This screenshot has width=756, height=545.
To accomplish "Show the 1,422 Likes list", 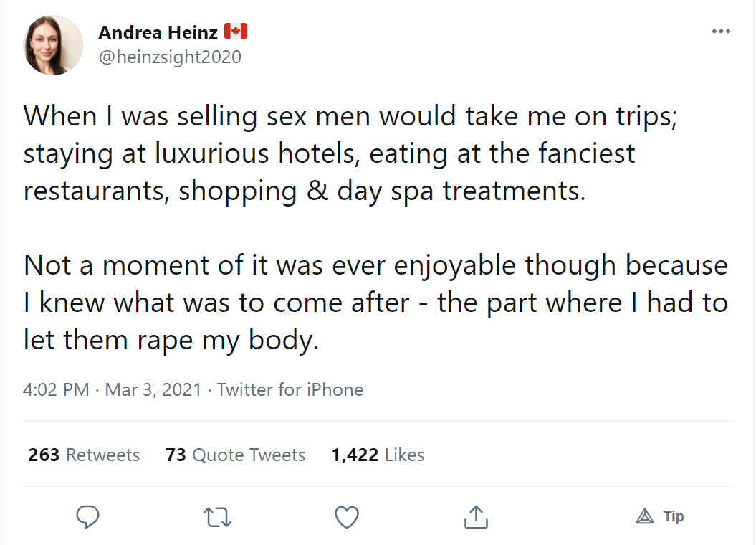I will click(x=378, y=455).
